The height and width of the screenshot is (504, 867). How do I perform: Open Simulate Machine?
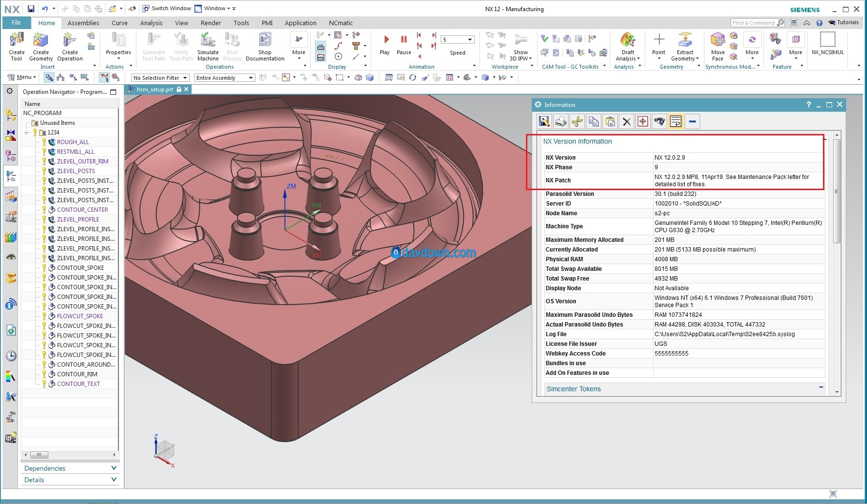pyautogui.click(x=208, y=46)
